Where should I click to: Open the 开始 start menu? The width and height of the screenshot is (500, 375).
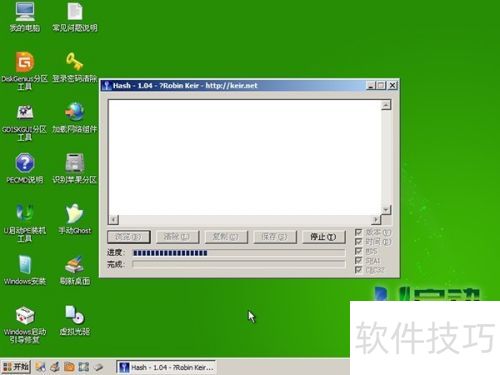pos(16,367)
